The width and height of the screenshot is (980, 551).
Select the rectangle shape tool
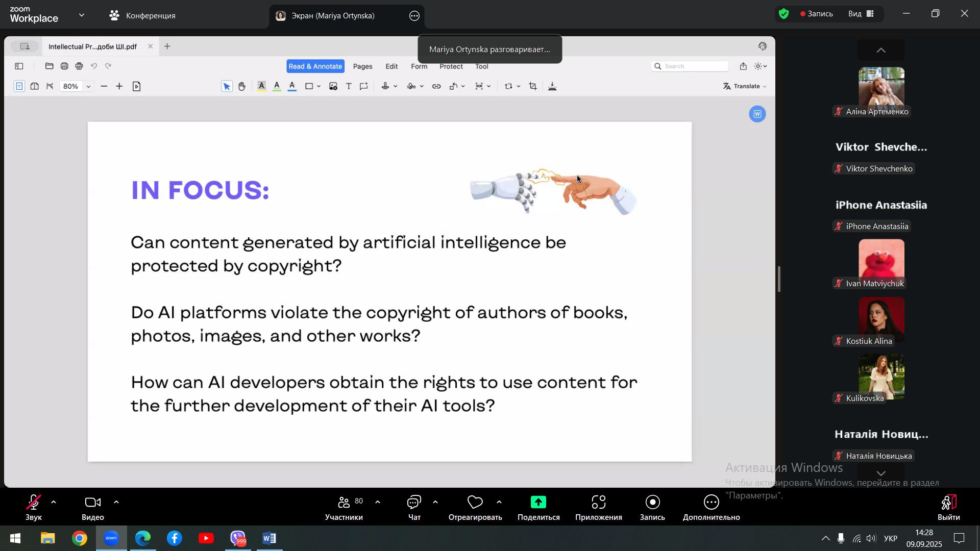309,86
